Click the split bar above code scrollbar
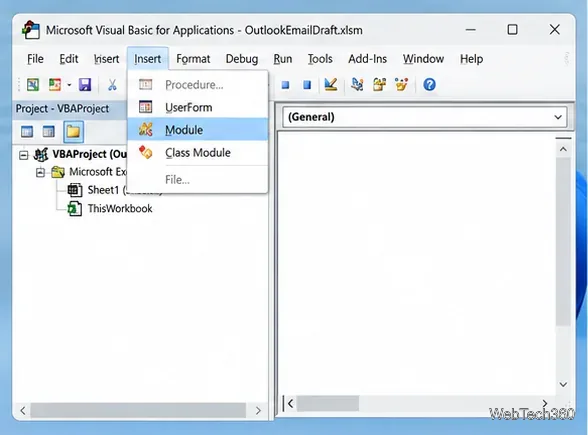This screenshot has height=435, width=588. click(x=563, y=138)
